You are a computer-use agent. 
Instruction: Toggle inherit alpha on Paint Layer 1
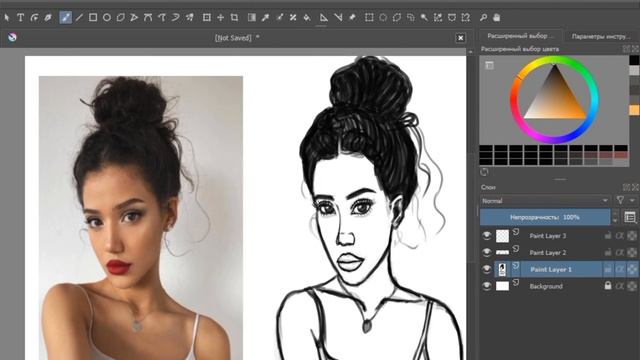620,269
